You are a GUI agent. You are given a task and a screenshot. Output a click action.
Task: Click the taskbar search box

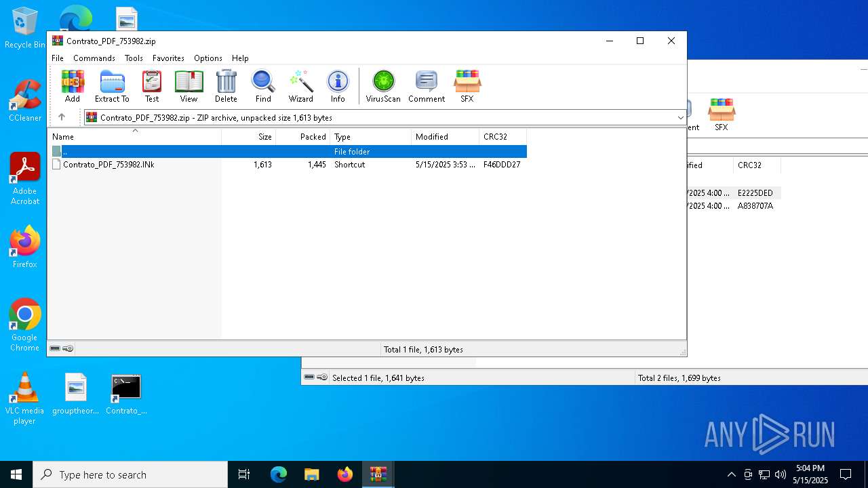130,474
